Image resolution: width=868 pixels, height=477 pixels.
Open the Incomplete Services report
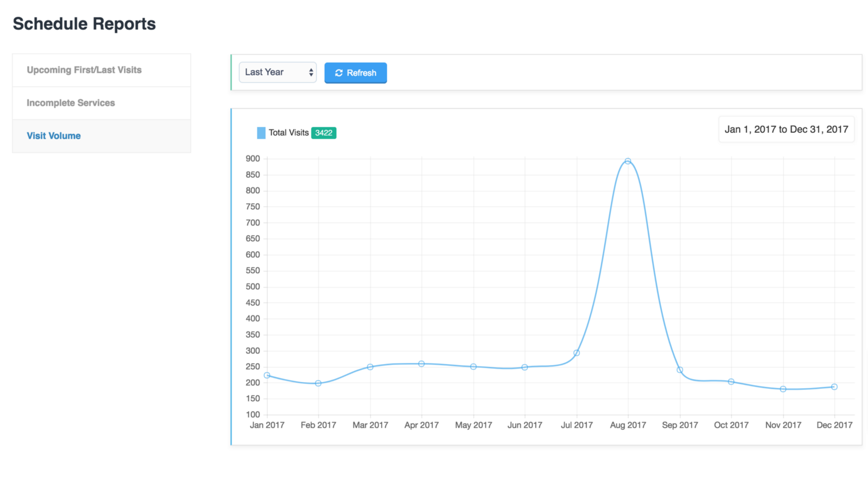(101, 103)
